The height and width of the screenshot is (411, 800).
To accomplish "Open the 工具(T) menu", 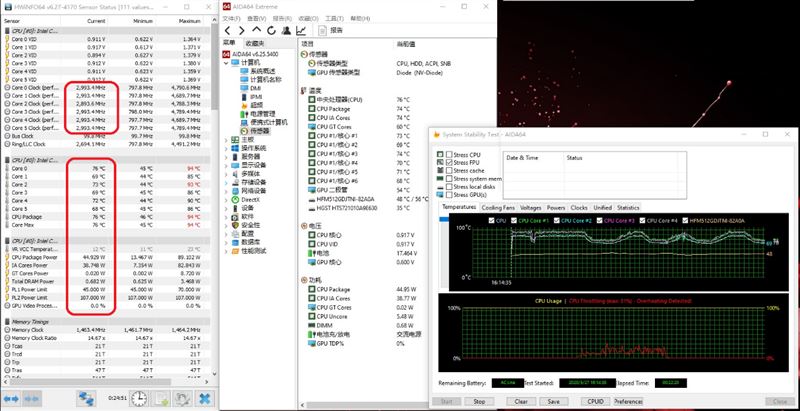I will point(334,18).
